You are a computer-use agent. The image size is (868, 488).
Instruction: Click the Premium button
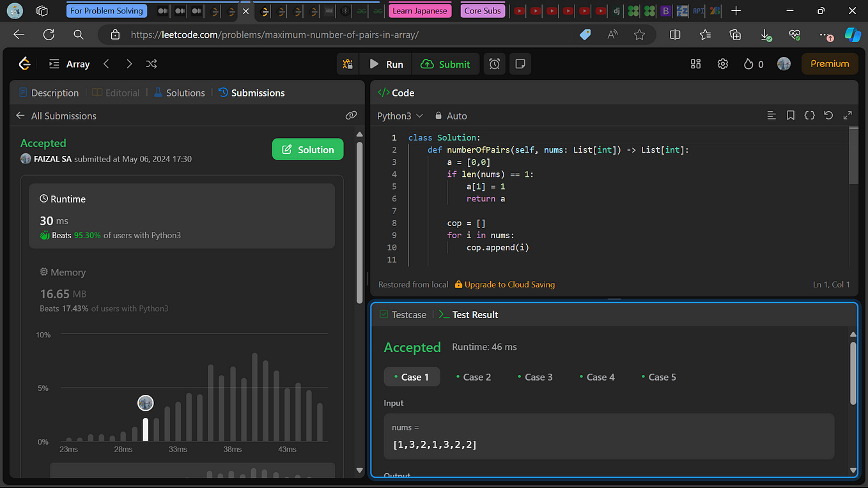point(830,64)
